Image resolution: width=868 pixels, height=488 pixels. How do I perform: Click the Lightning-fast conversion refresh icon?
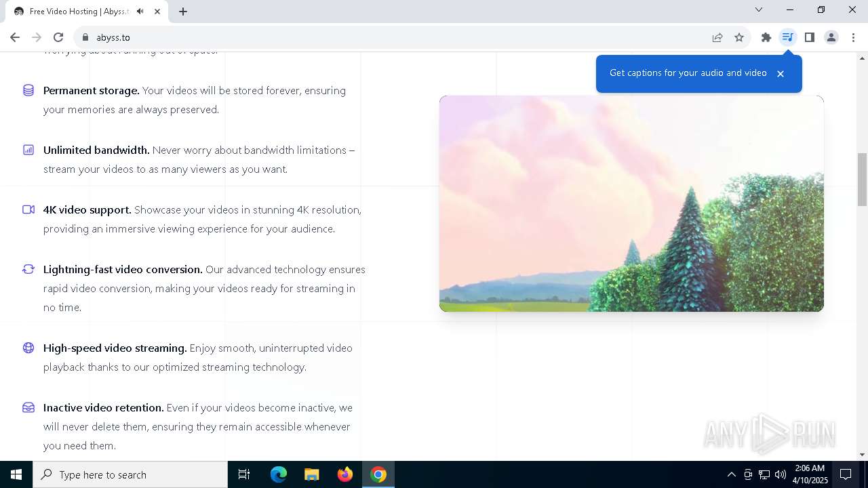[x=28, y=269]
